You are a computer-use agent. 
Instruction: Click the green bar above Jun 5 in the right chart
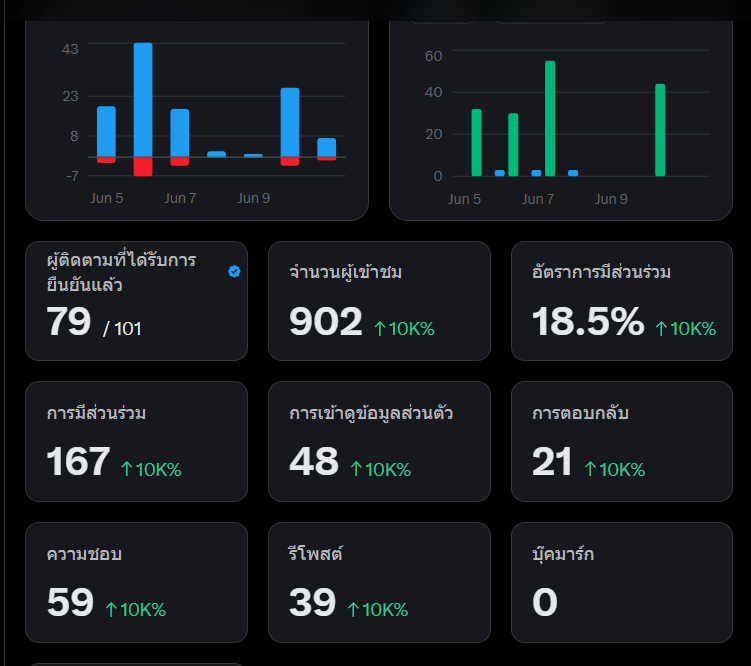pyautogui.click(x=477, y=143)
